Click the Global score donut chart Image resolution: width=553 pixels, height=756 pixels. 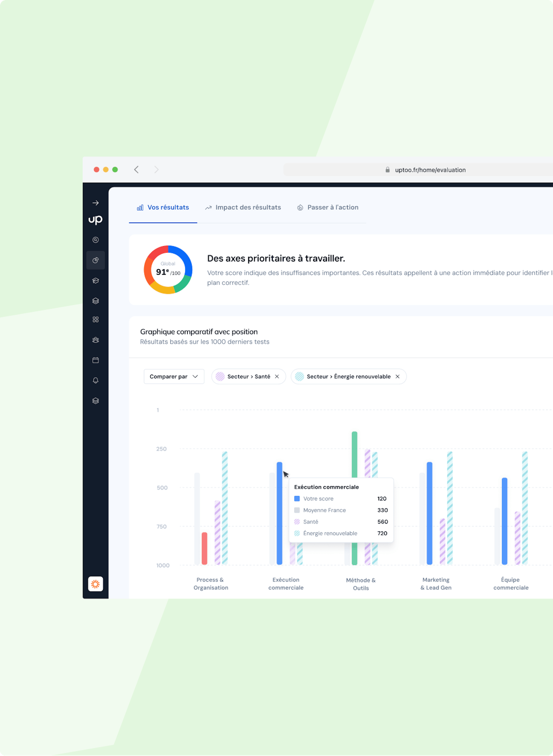pos(168,270)
